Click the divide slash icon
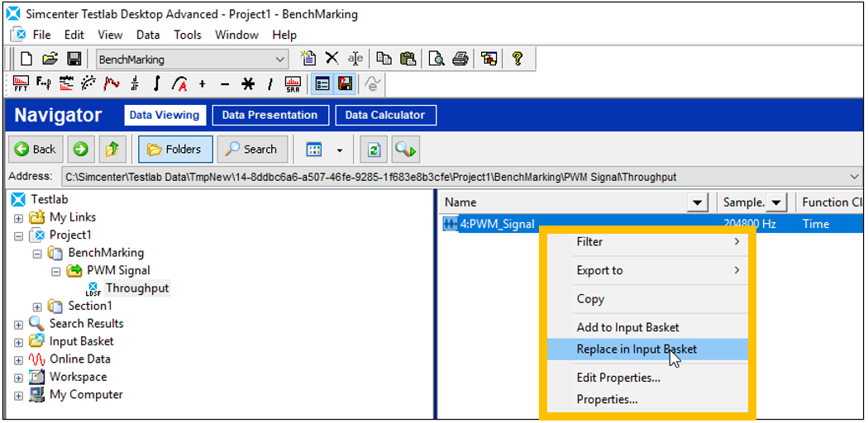 coord(270,84)
